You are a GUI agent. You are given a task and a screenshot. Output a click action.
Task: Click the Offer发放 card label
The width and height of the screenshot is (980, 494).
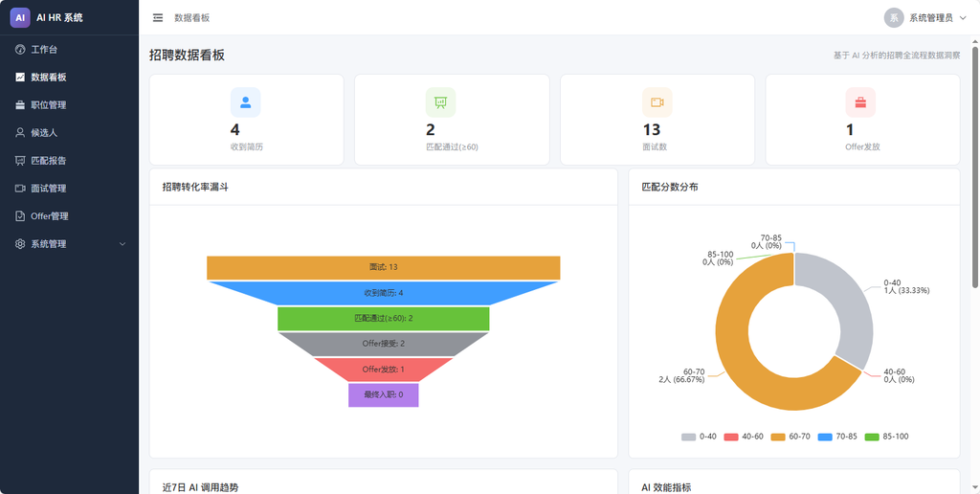click(x=862, y=147)
